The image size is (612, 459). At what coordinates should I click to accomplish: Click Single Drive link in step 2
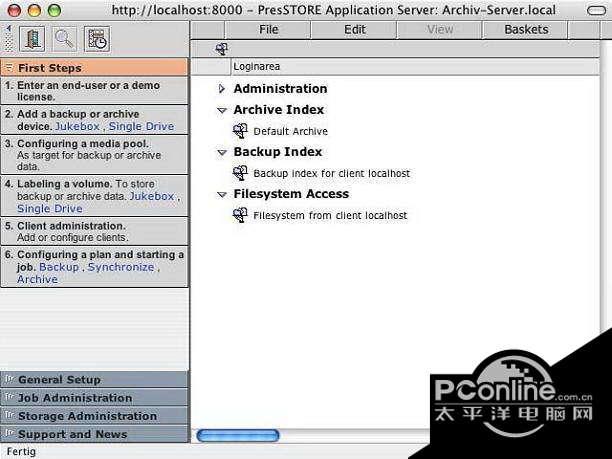pos(141,126)
